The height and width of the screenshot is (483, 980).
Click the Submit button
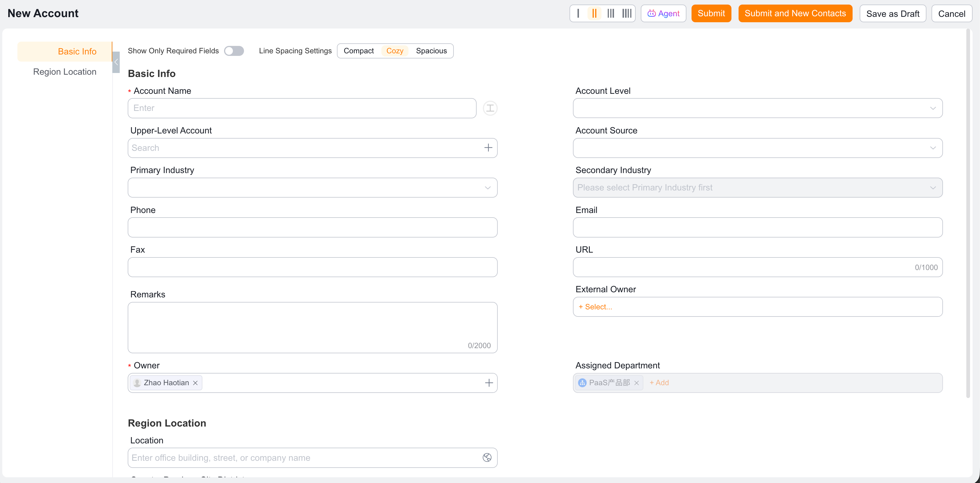click(711, 13)
